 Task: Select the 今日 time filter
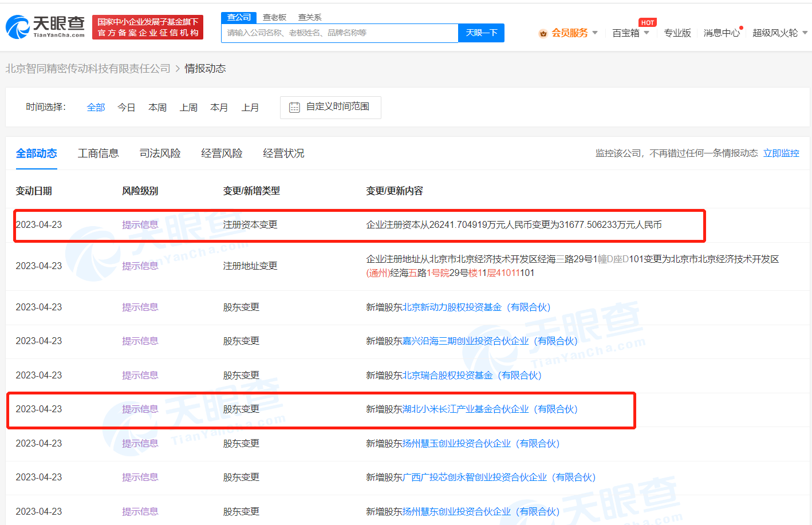pos(127,107)
